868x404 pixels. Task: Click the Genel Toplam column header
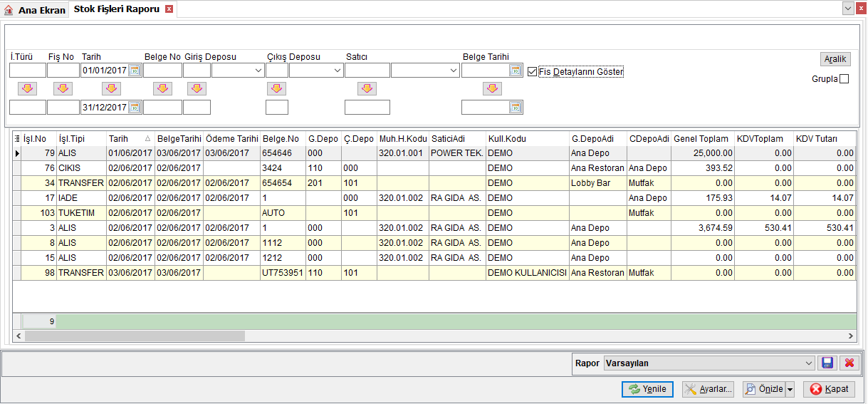tap(701, 138)
